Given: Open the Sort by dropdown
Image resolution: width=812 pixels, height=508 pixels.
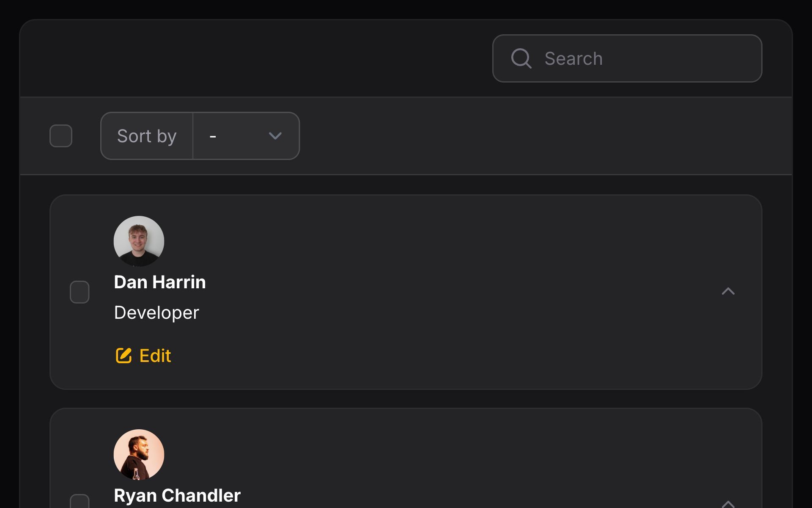Looking at the screenshot, I should pos(246,136).
